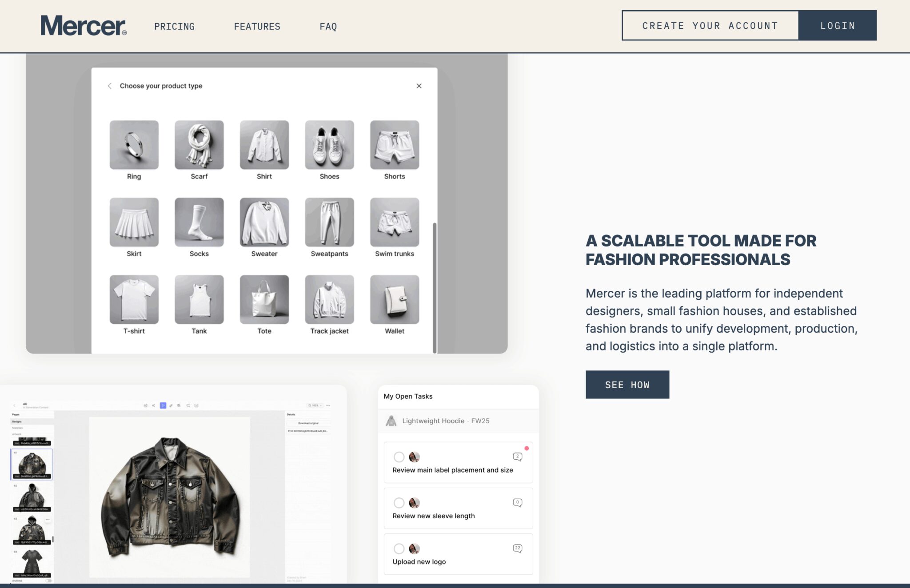Viewport: 910px width, 588px height.
Task: Click the 'My Open Tasks' heading
Action: point(408,396)
